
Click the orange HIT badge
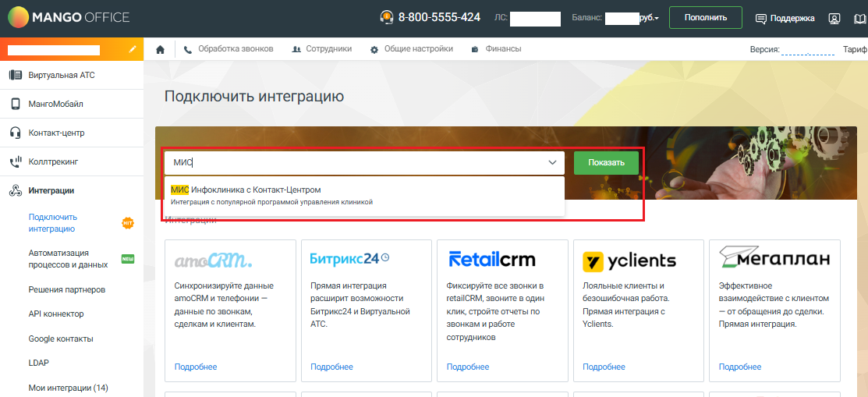tap(128, 223)
